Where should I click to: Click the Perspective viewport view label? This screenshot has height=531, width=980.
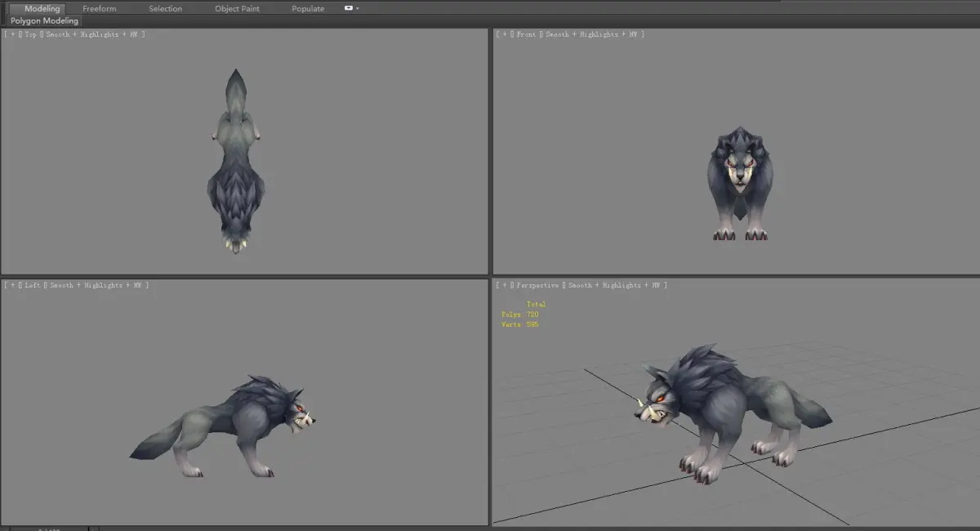coord(537,285)
